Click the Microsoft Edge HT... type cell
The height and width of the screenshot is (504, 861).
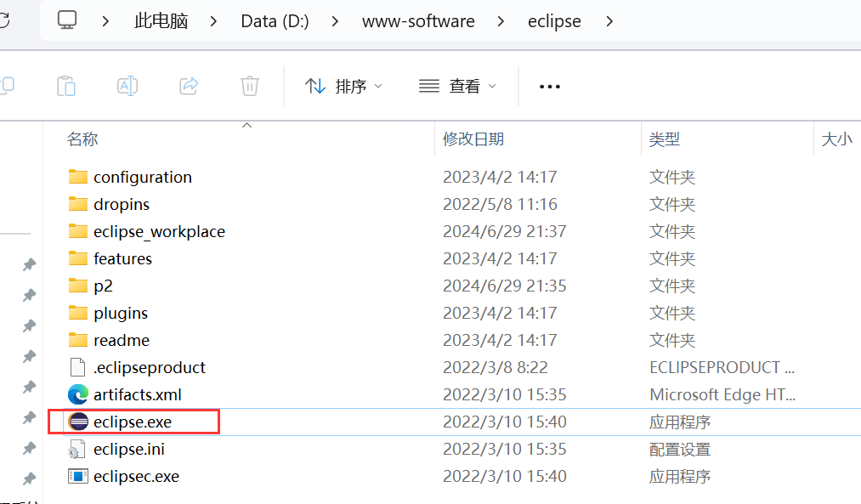pos(722,394)
